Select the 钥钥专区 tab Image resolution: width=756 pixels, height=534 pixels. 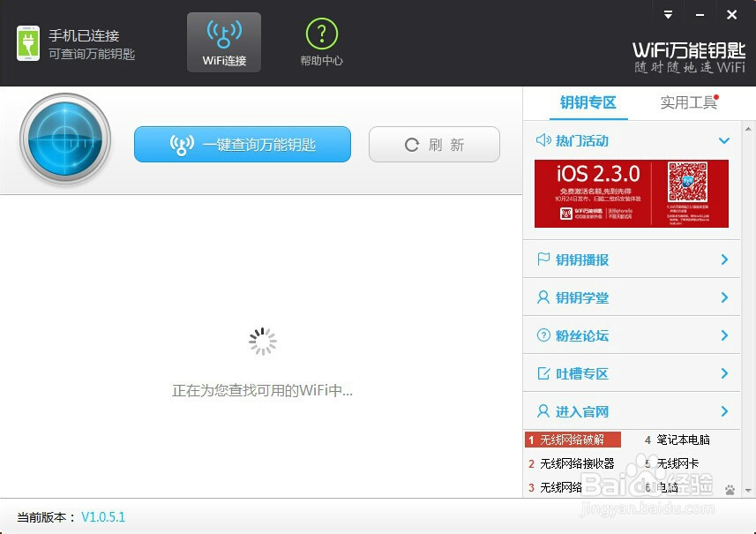[588, 102]
